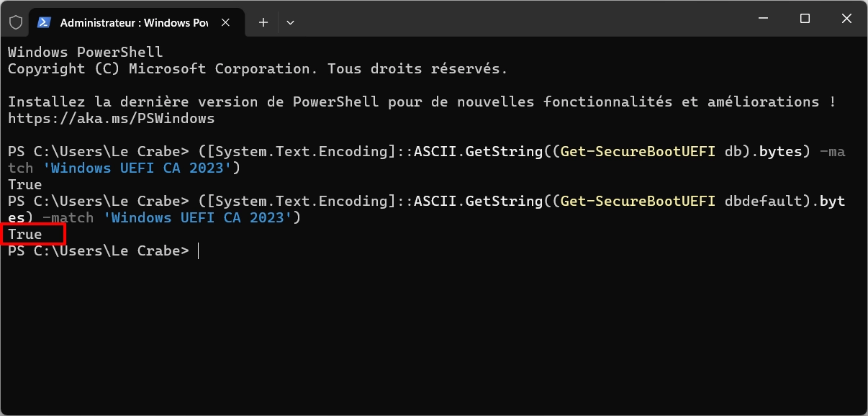Click the administrator shield icon
Image resolution: width=868 pixels, height=416 pixels.
(x=15, y=22)
